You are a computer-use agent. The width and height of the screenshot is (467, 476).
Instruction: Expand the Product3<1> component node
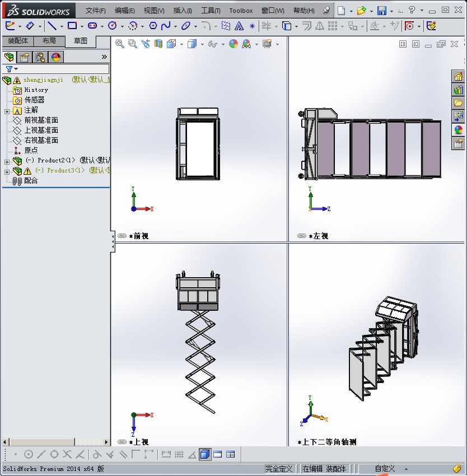point(7,172)
